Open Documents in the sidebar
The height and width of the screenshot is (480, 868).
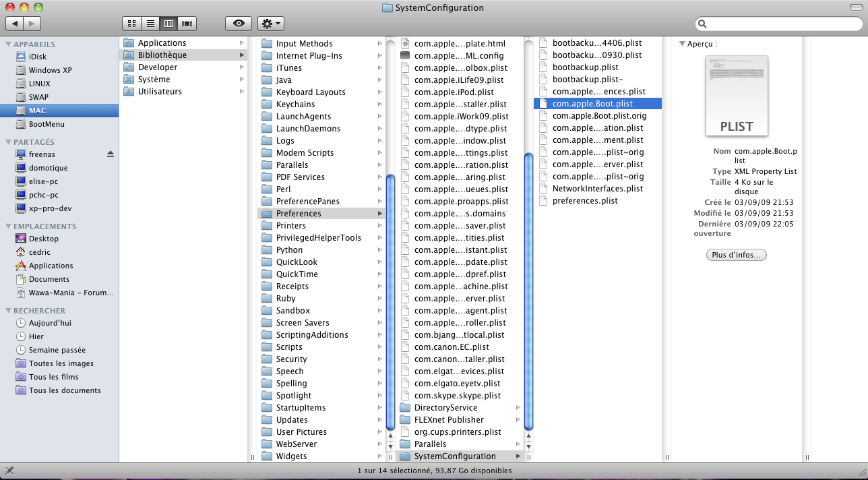click(x=49, y=279)
